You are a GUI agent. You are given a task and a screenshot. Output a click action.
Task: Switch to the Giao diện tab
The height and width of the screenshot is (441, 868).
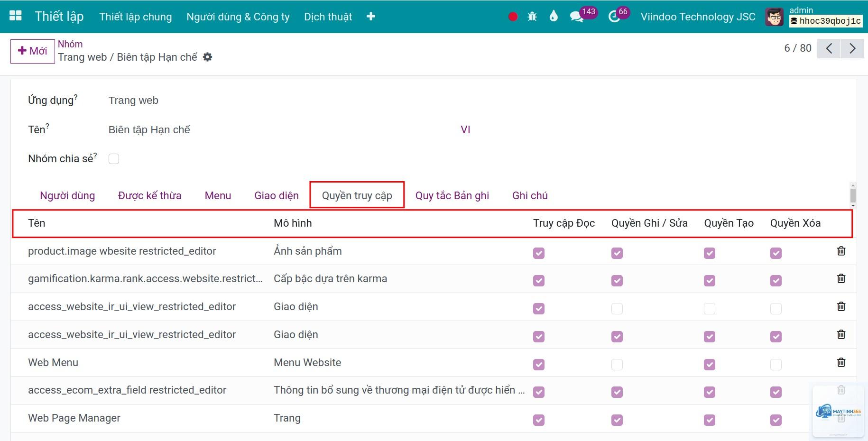point(277,195)
